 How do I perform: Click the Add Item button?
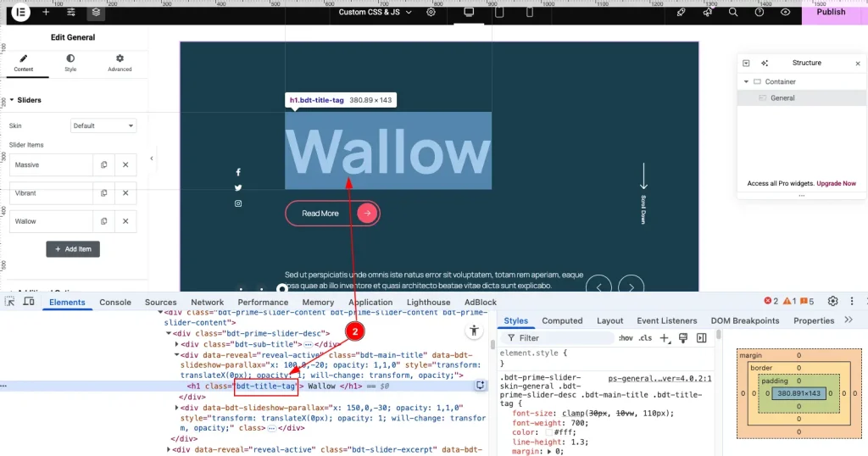click(x=73, y=249)
